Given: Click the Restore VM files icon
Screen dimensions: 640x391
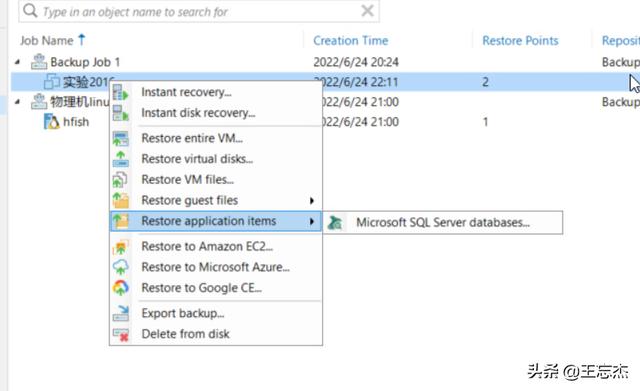Looking at the screenshot, I should click(120, 180).
